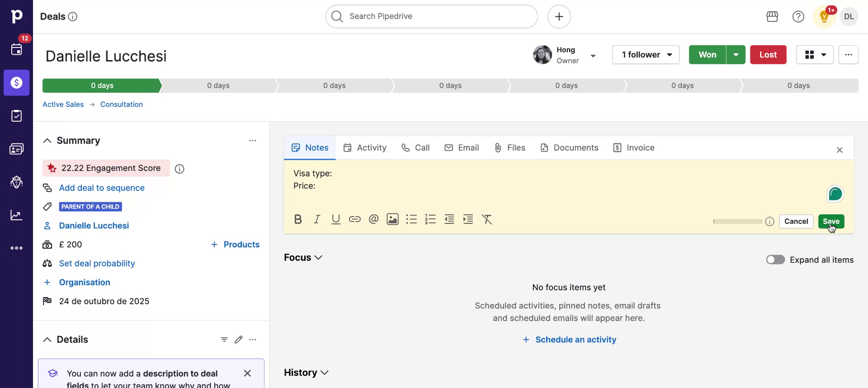Open the Marketplace icon
Image resolution: width=868 pixels, height=388 pixels.
click(772, 17)
